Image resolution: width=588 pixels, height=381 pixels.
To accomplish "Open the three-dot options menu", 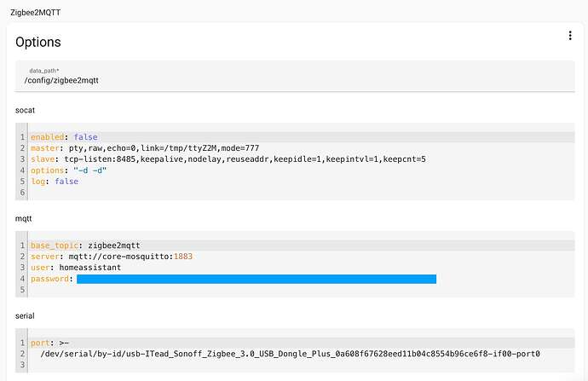I will pos(570,36).
